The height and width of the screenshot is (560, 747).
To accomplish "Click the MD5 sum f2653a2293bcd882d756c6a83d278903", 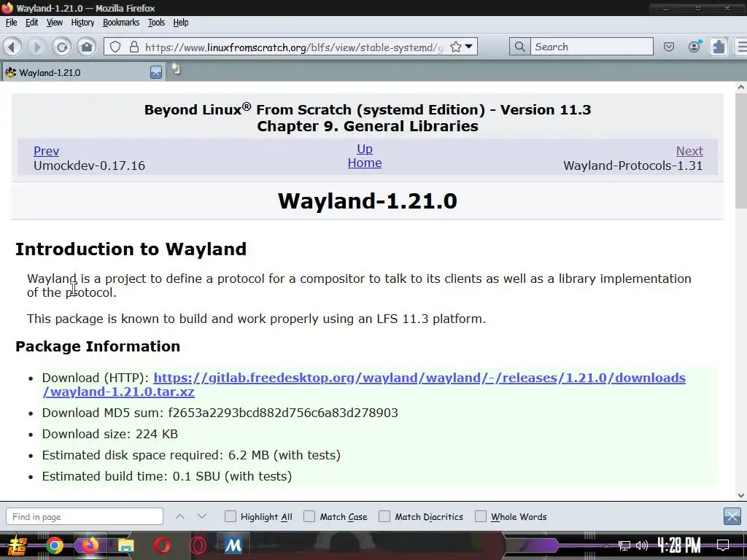I will (283, 413).
